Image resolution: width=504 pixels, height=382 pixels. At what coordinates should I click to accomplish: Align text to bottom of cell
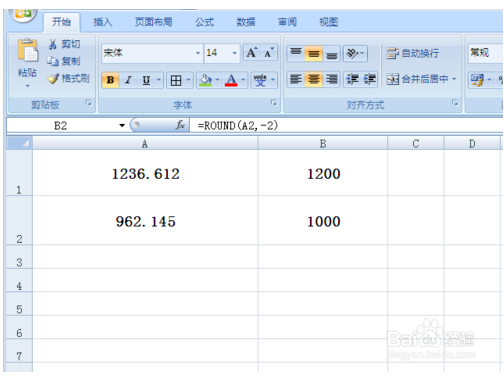(x=332, y=53)
